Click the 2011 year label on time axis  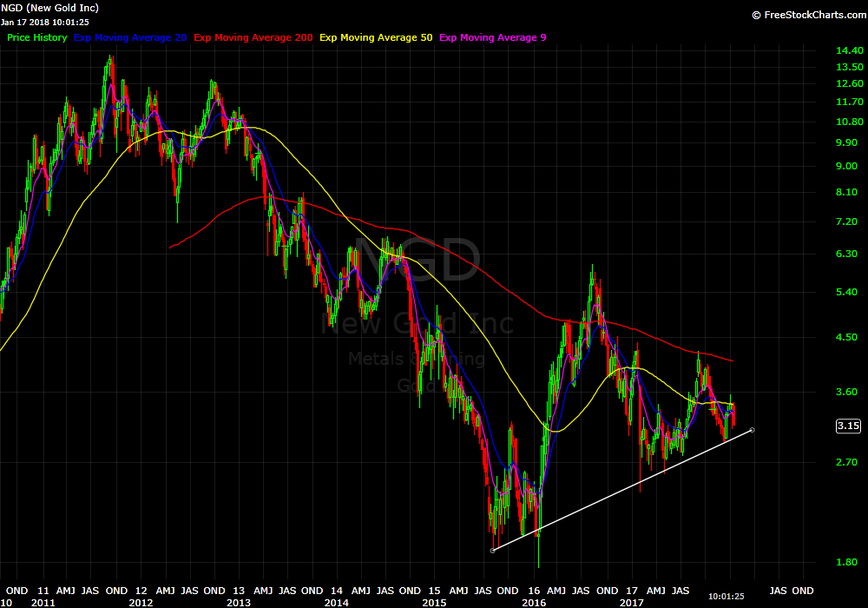pos(43,603)
